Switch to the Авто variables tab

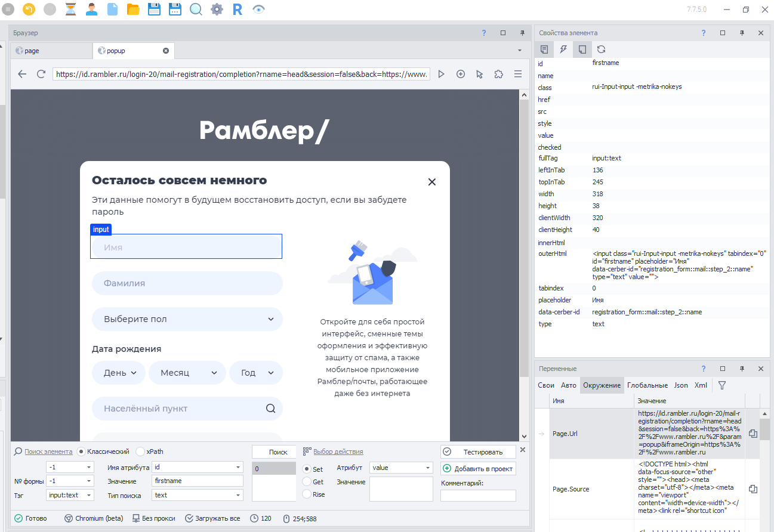569,385
